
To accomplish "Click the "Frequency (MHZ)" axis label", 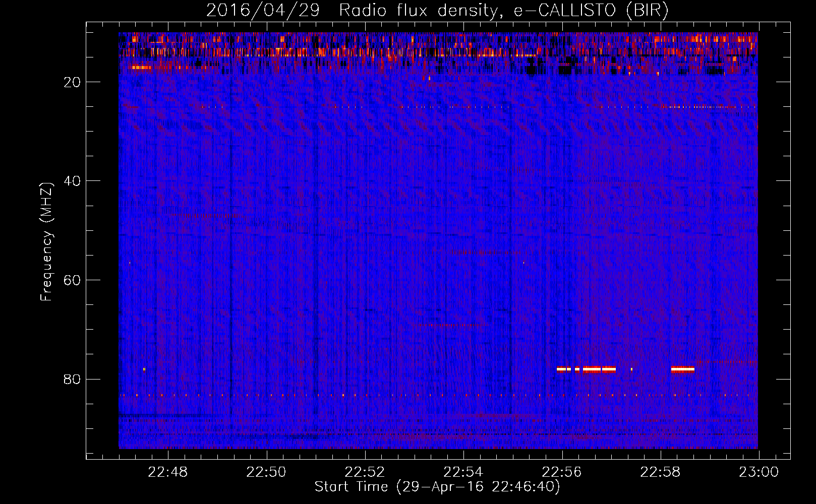I will (46, 242).
